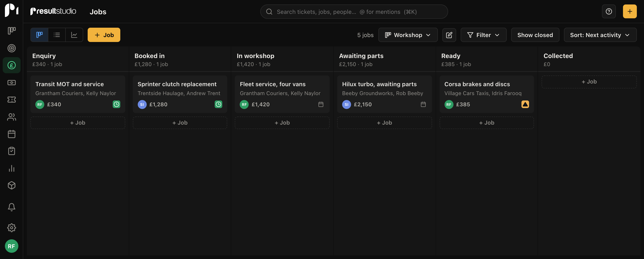Add a job in the Enquiry column

[x=78, y=123]
